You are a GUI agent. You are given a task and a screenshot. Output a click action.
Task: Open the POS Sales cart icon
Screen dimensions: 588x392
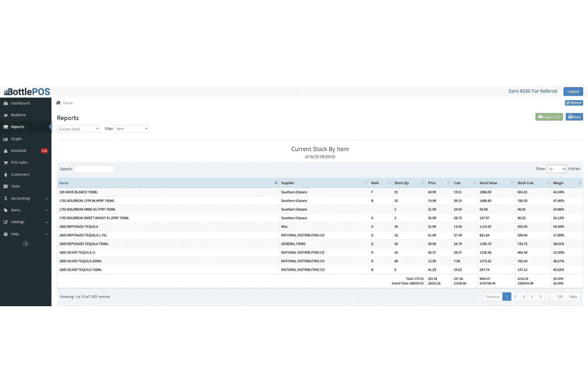(x=6, y=162)
